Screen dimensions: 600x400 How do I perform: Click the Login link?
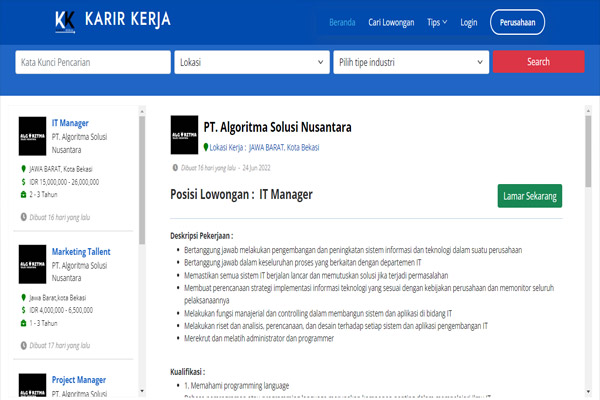pos(469,21)
